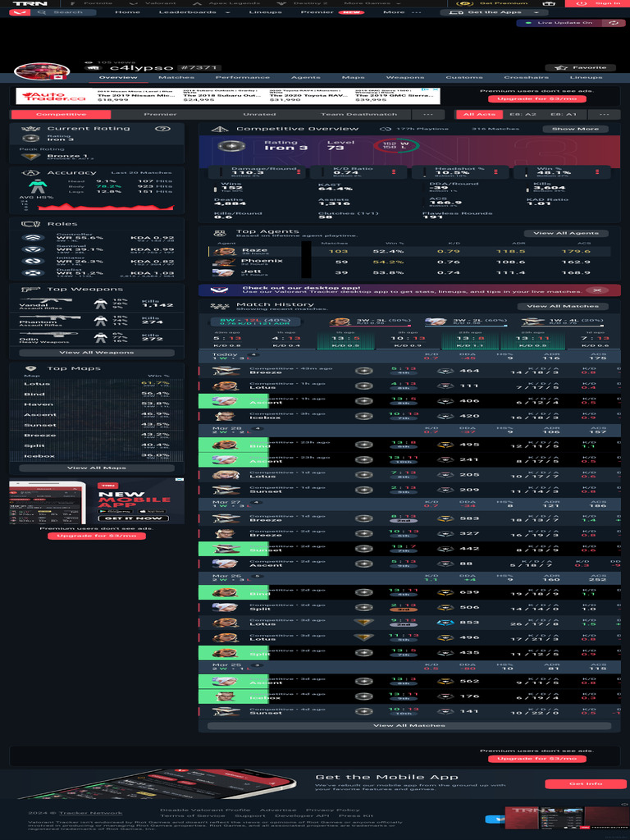
Task: Click the Current Rating help question icon
Action: tap(163, 129)
